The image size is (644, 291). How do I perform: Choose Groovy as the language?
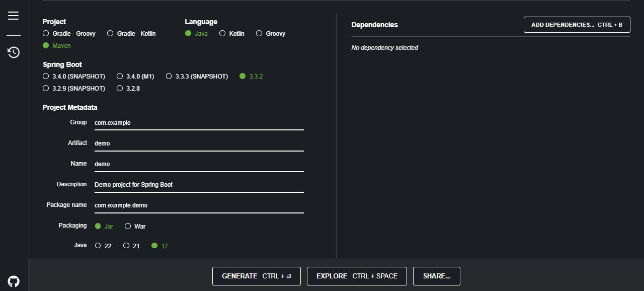259,34
